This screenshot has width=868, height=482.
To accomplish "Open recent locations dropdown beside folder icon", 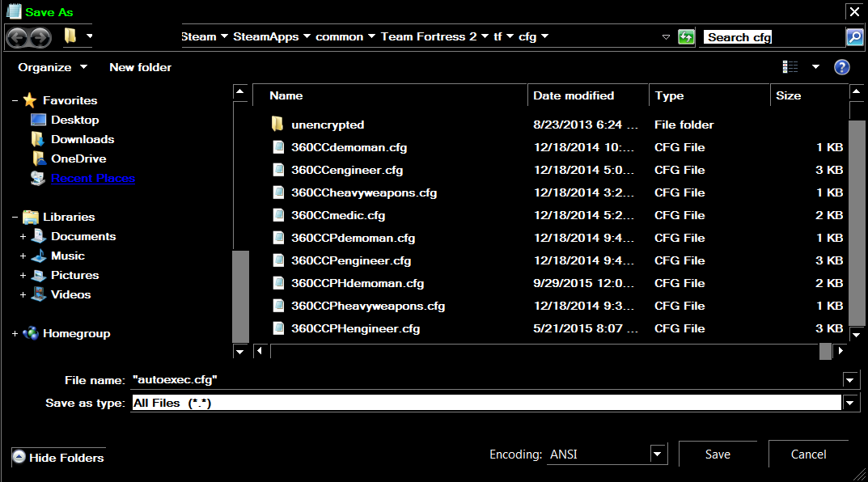I will point(89,36).
